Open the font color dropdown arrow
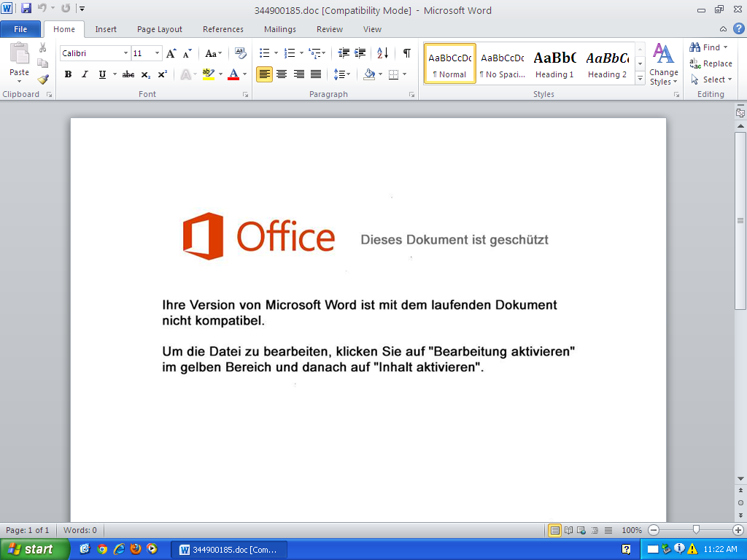 point(245,74)
